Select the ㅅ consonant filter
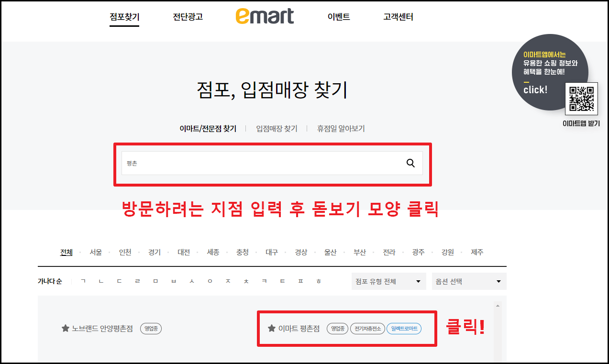The width and height of the screenshot is (609, 364). (x=192, y=281)
